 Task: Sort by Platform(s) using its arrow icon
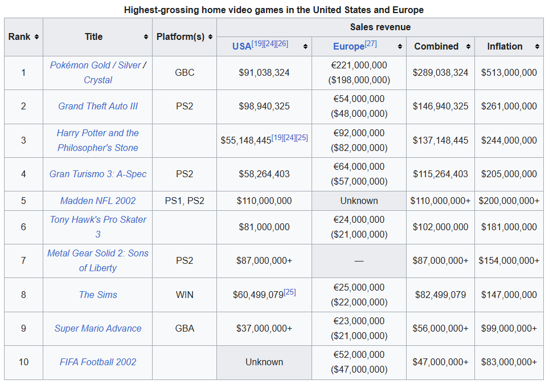[x=210, y=37]
